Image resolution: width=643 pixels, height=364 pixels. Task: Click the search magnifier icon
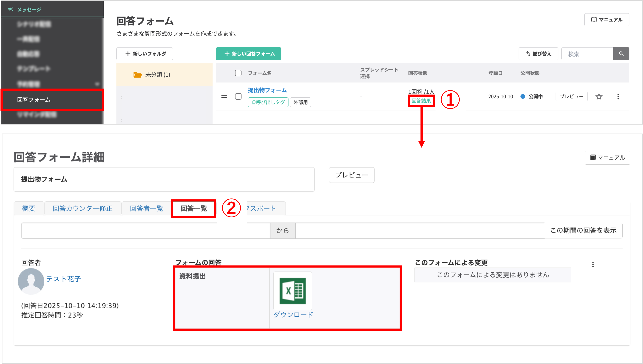point(621,53)
